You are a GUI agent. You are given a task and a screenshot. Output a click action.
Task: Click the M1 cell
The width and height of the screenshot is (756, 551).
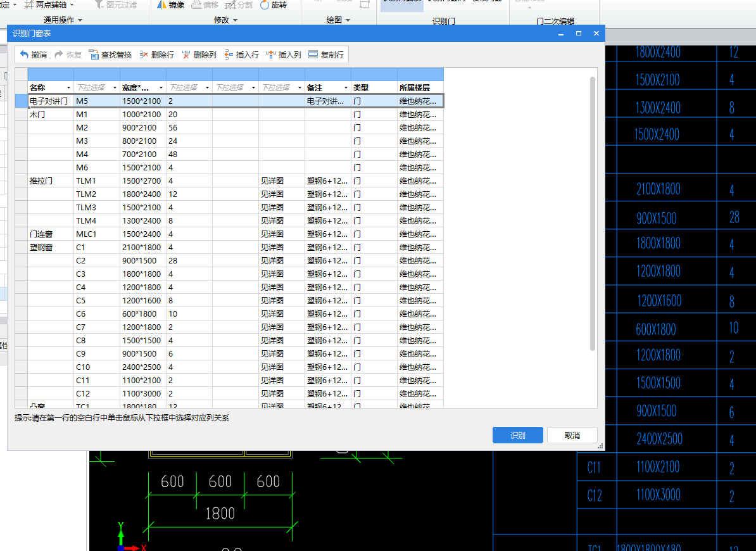click(x=97, y=114)
